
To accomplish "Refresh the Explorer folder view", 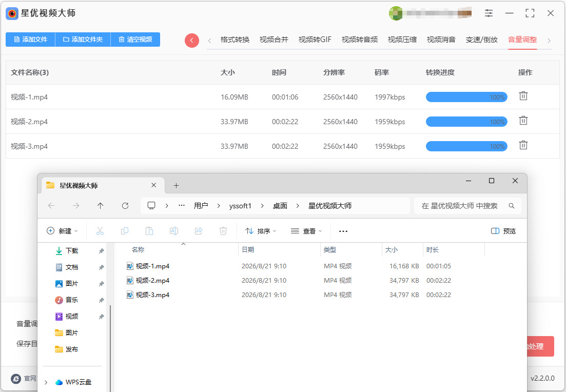I will pos(125,206).
